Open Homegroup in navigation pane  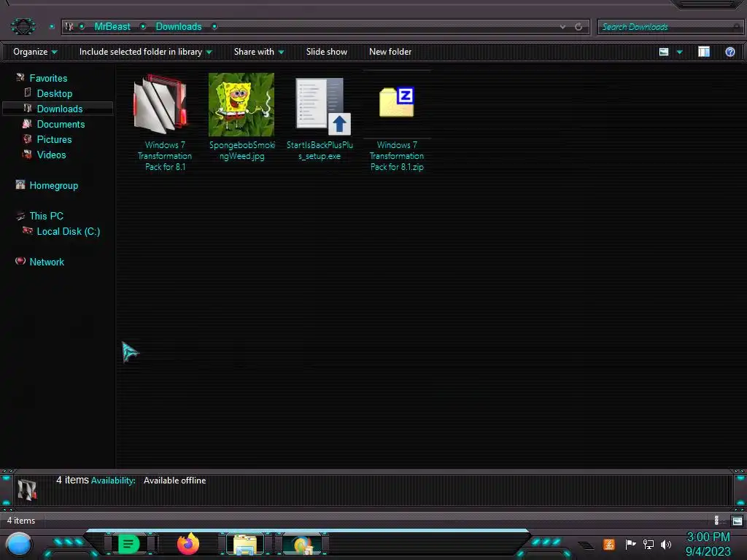point(54,186)
